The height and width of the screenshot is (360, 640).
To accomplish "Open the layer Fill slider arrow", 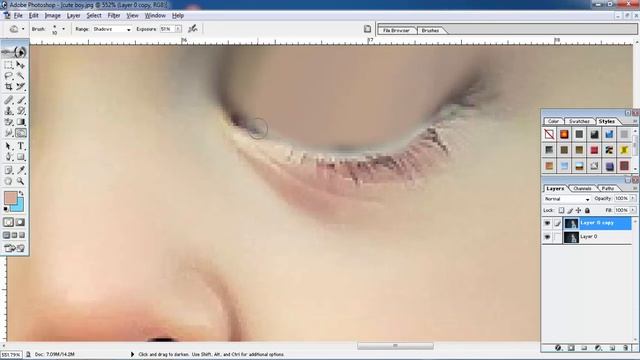I will click(633, 210).
